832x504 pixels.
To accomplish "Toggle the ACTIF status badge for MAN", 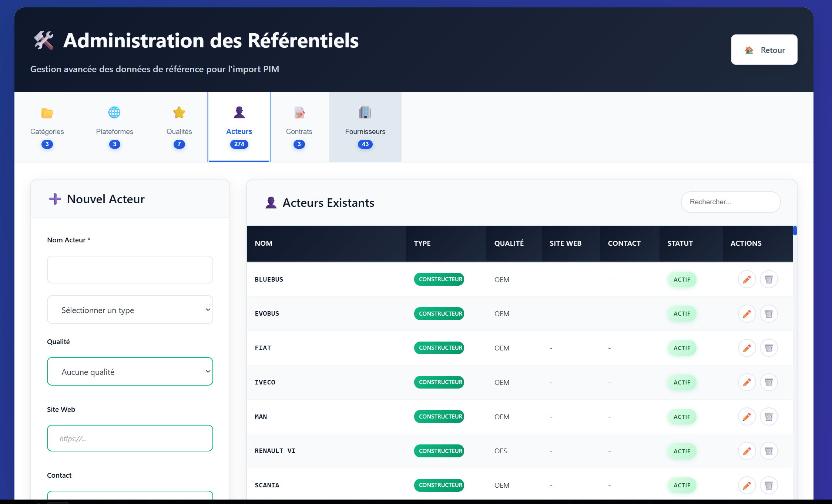I will (682, 417).
